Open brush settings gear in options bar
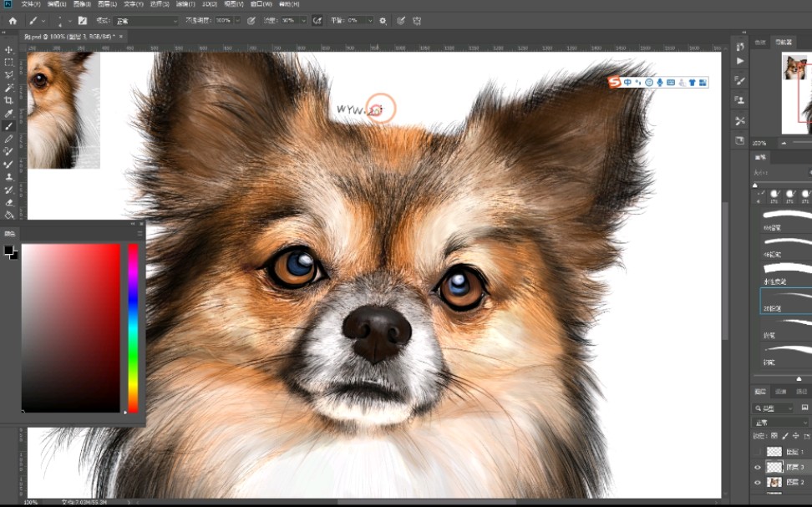 point(383,21)
